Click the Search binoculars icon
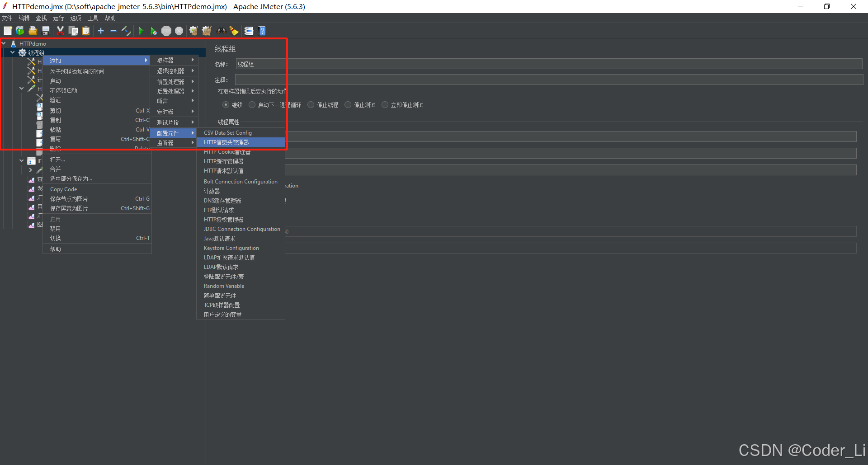The image size is (868, 465). pyautogui.click(x=221, y=31)
